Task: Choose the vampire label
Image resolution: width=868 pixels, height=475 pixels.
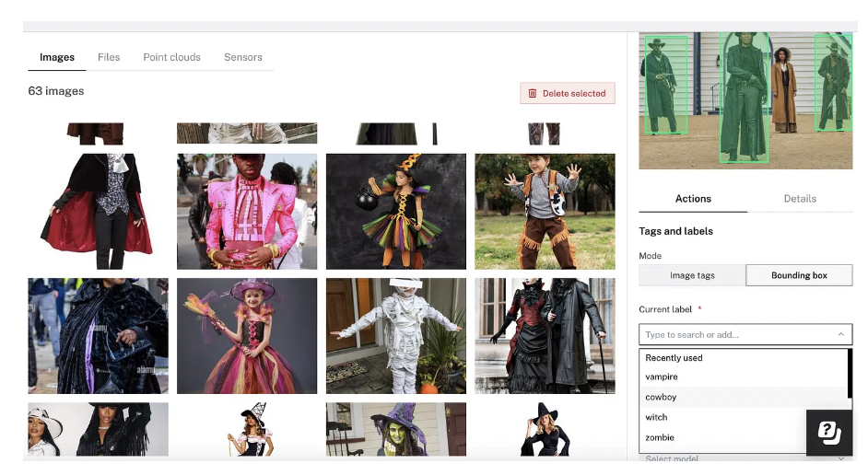Action: click(744, 377)
